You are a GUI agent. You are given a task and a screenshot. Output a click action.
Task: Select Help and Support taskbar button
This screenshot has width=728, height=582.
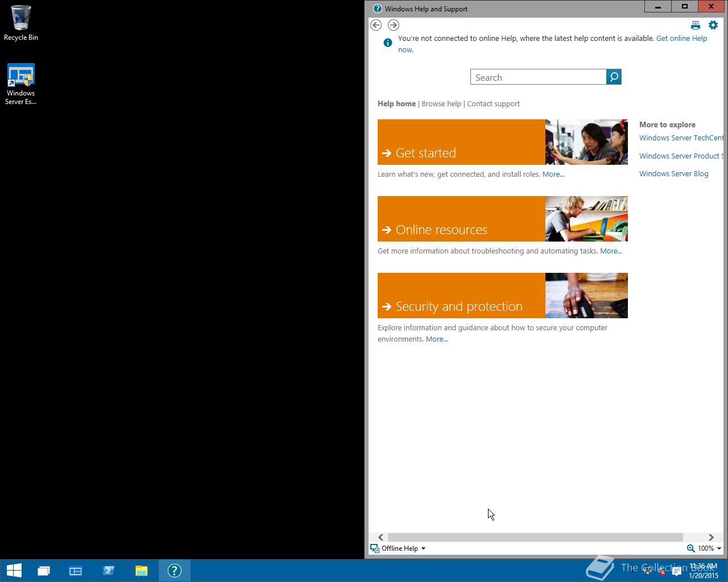pos(175,571)
